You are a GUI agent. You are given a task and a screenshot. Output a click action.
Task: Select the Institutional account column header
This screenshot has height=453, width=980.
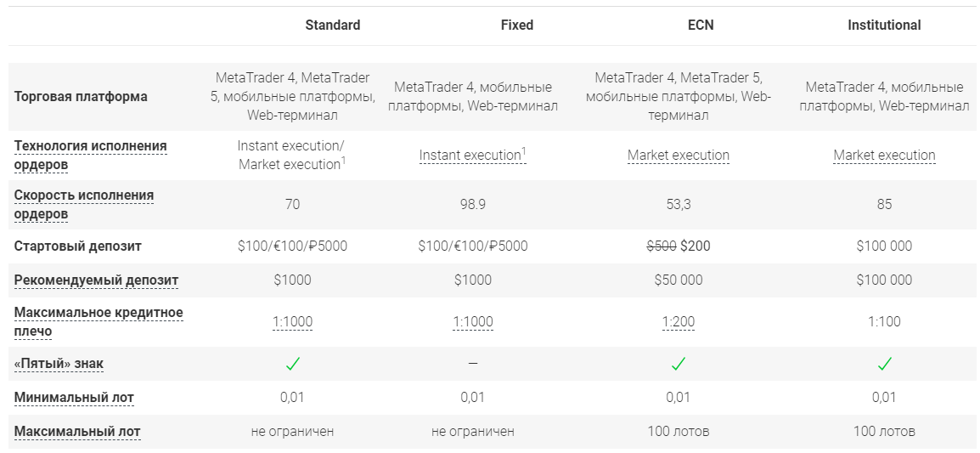pyautogui.click(x=884, y=25)
